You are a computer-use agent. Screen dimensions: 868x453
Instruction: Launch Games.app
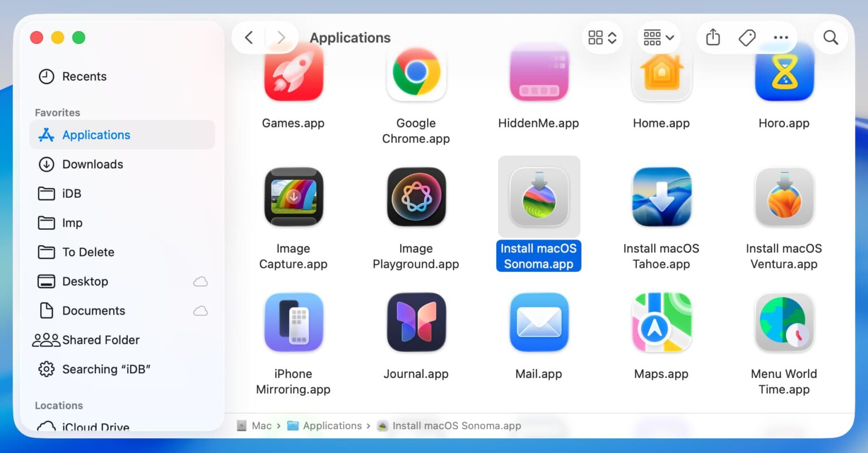[293, 73]
